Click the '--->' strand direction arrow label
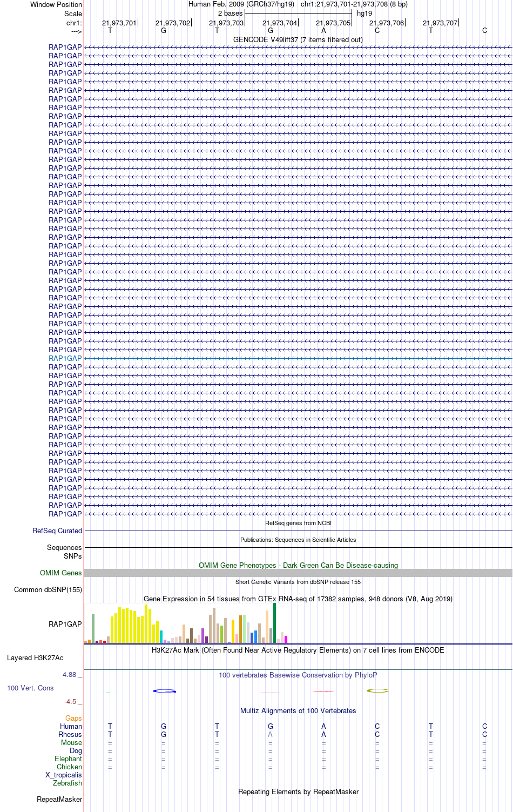Screen dimensions: 513x812 point(76,31)
